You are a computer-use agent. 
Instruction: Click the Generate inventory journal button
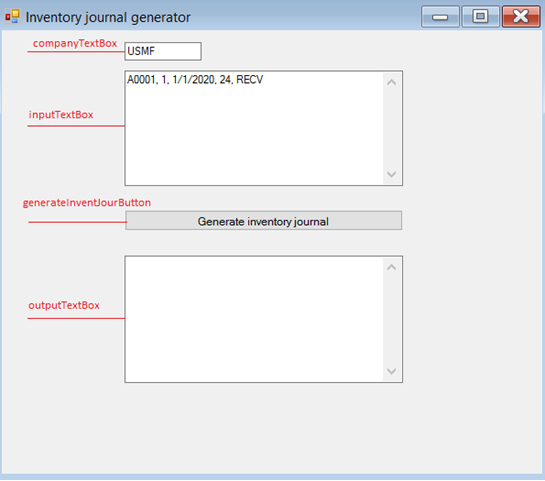pos(263,220)
